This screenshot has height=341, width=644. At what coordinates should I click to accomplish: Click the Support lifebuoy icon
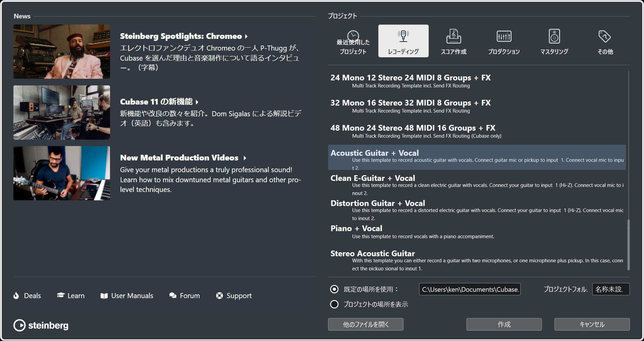pyautogui.click(x=219, y=295)
